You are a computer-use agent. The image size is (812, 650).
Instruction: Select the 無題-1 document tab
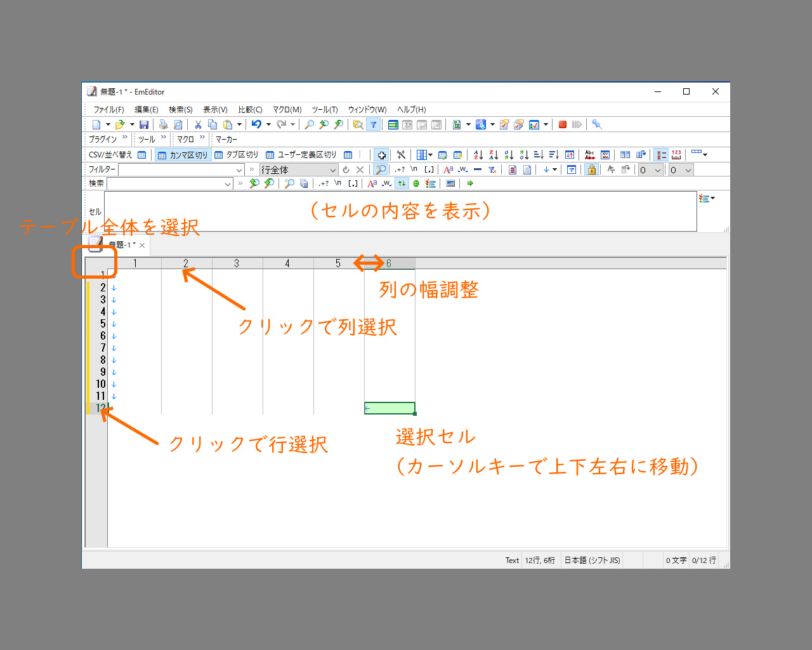(121, 245)
